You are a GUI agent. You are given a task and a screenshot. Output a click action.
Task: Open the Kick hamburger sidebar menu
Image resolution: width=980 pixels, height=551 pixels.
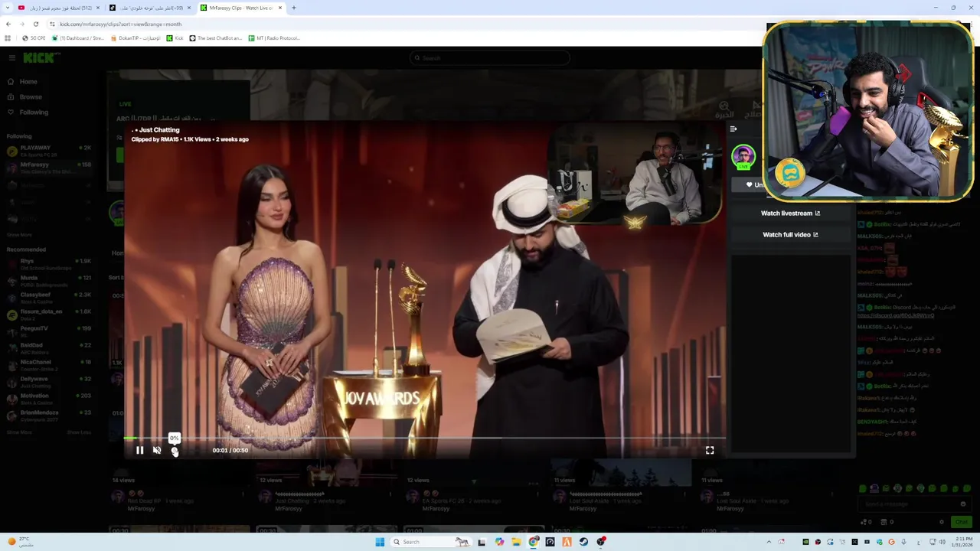coord(11,58)
